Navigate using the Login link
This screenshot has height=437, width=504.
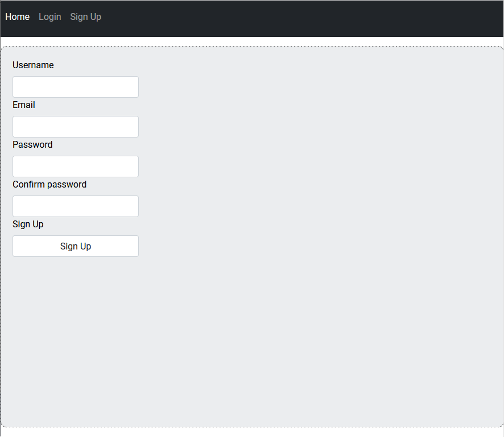(x=49, y=16)
